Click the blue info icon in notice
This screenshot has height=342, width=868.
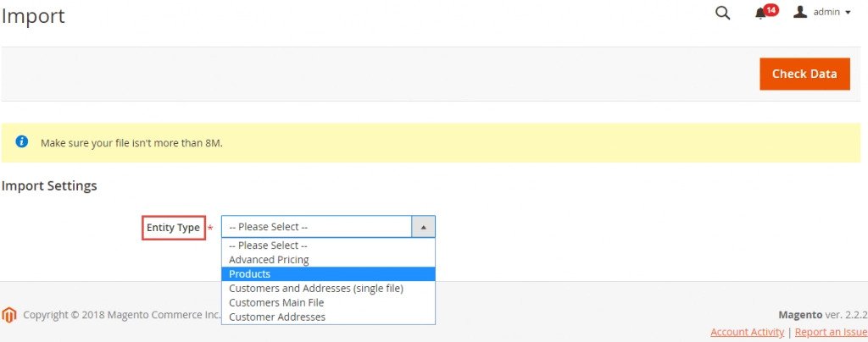tap(21, 142)
